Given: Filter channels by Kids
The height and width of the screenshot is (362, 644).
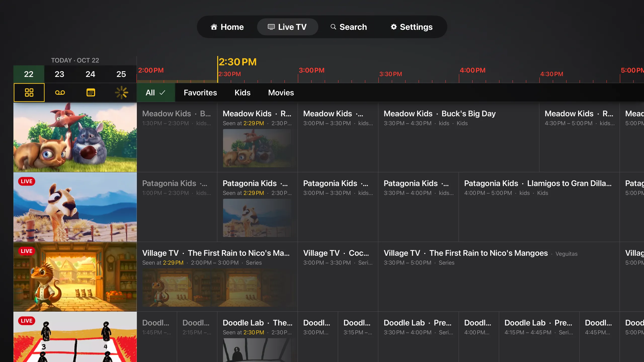Looking at the screenshot, I should pos(243,93).
